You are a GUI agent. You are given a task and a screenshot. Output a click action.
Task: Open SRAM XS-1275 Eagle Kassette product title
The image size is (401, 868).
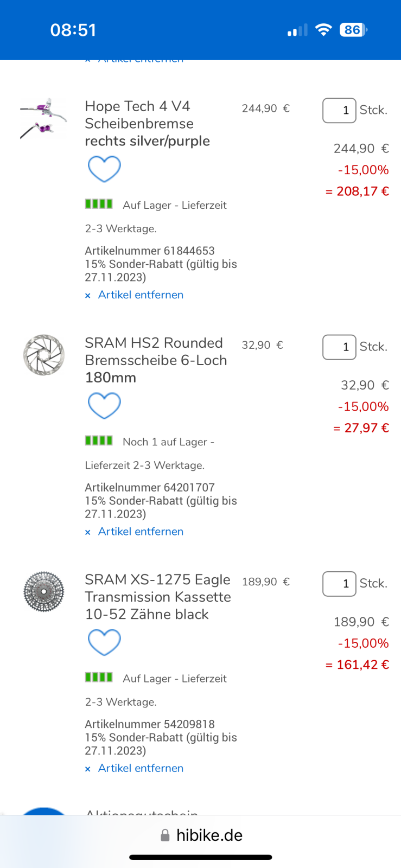pos(157,597)
